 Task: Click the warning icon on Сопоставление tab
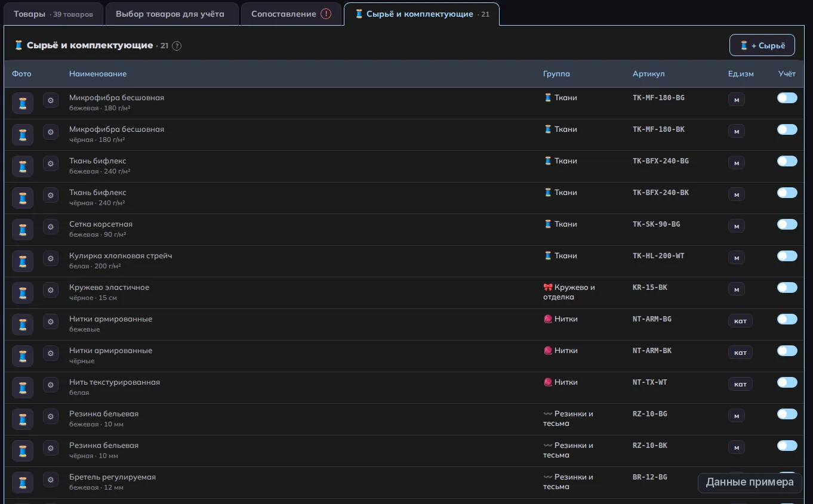tap(326, 14)
